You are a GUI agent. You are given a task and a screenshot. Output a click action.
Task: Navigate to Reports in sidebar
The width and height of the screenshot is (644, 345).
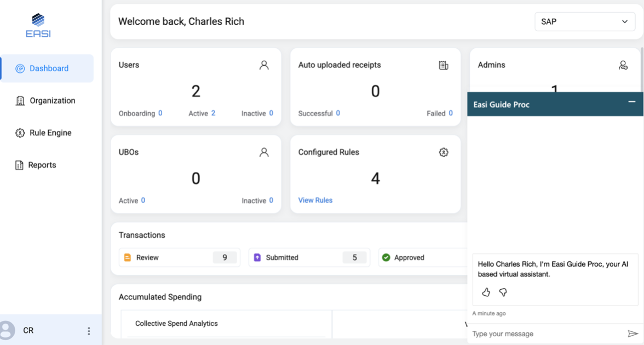coord(42,165)
